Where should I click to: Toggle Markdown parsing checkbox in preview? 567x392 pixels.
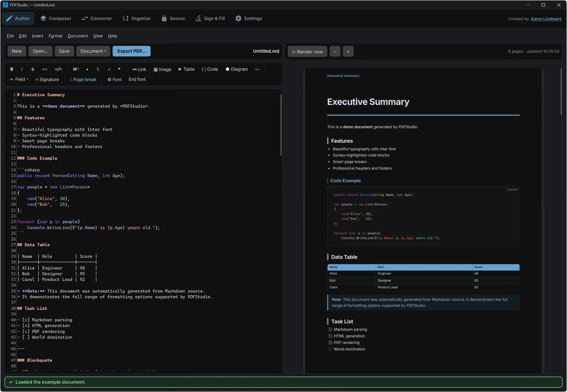(x=330, y=330)
